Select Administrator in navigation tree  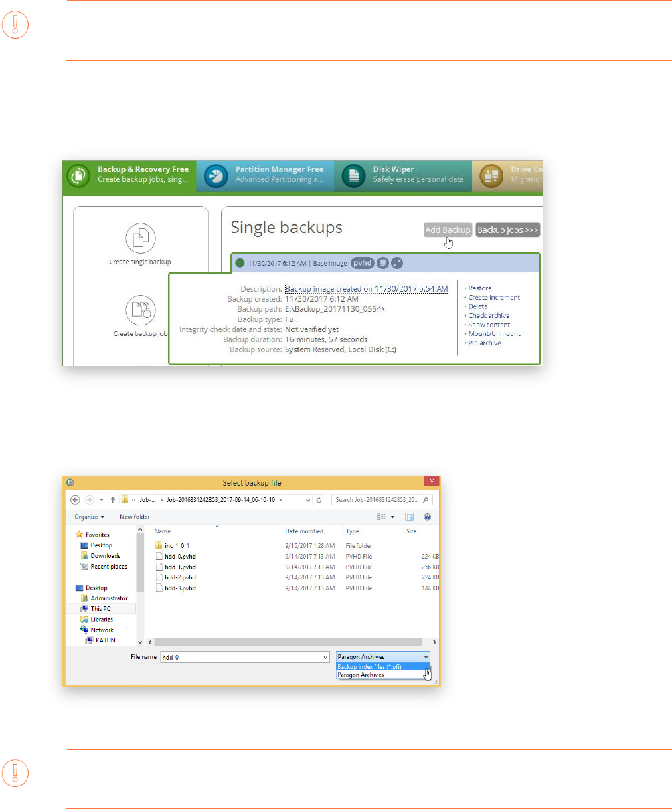(x=104, y=598)
